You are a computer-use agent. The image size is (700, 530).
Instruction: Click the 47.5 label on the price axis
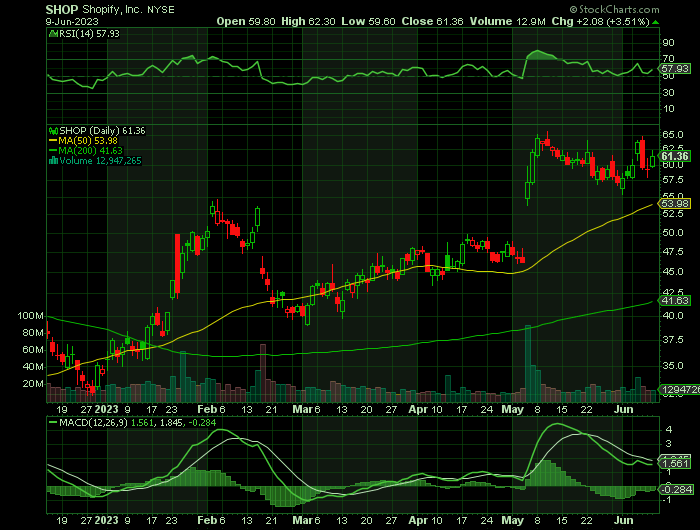(x=673, y=252)
